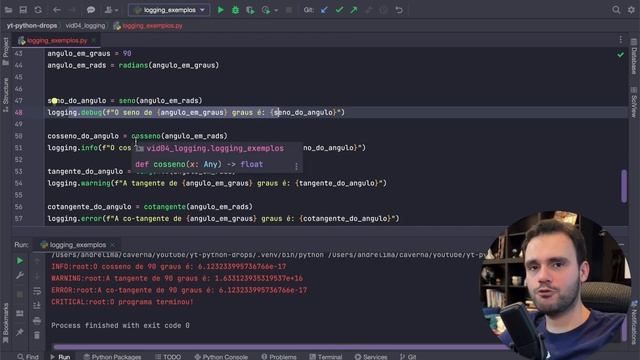Viewport: 640px width, 360px height.
Task: Open Search Everywhere magnifier icon
Action: [616, 10]
